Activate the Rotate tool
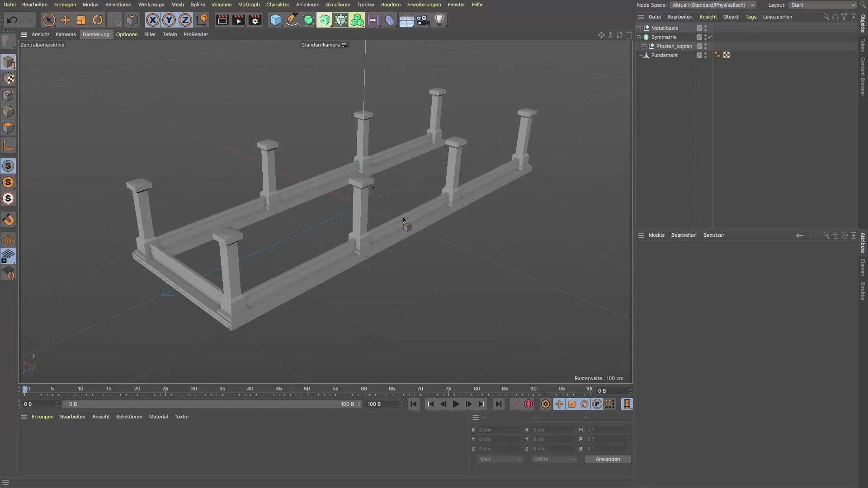The height and width of the screenshot is (488, 868). pos(98,20)
